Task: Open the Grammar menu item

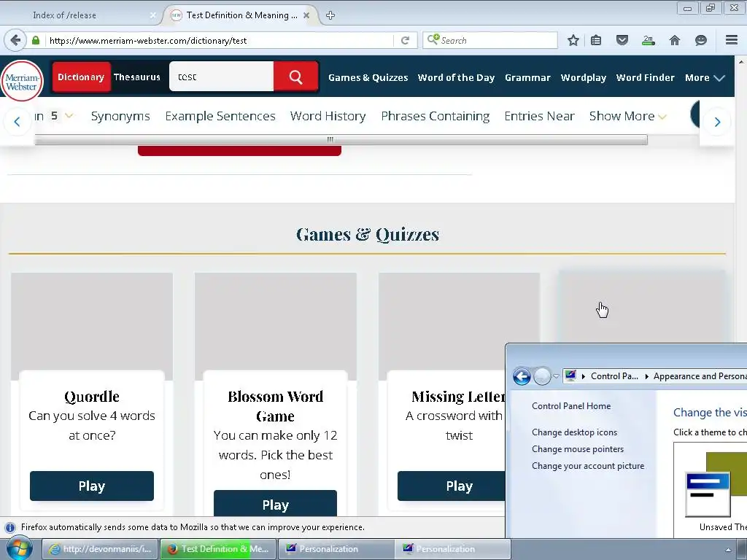Action: [x=528, y=77]
